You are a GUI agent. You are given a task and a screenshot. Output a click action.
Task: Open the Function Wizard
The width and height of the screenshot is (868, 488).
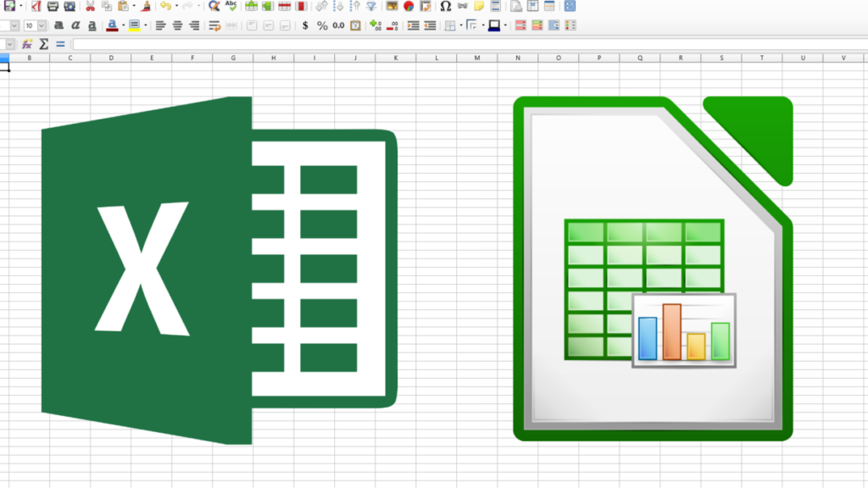[x=26, y=44]
